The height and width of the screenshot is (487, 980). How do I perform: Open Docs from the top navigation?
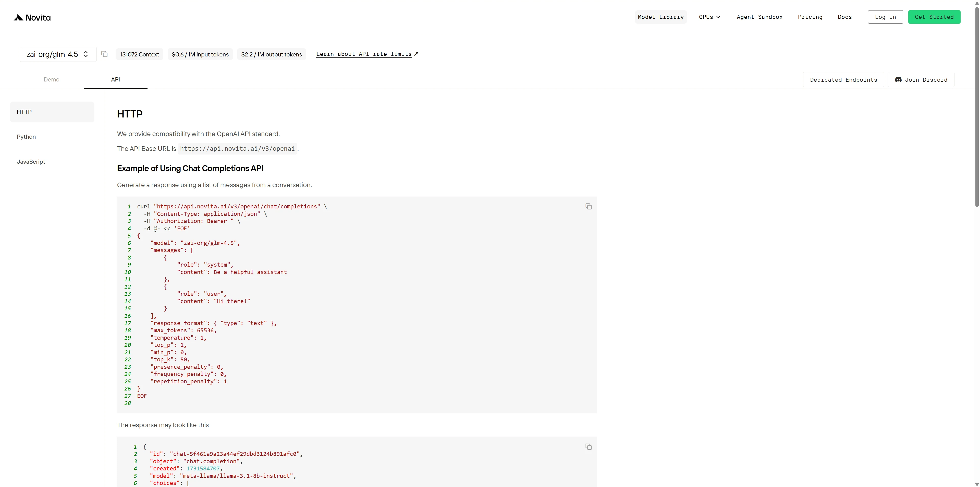click(844, 17)
